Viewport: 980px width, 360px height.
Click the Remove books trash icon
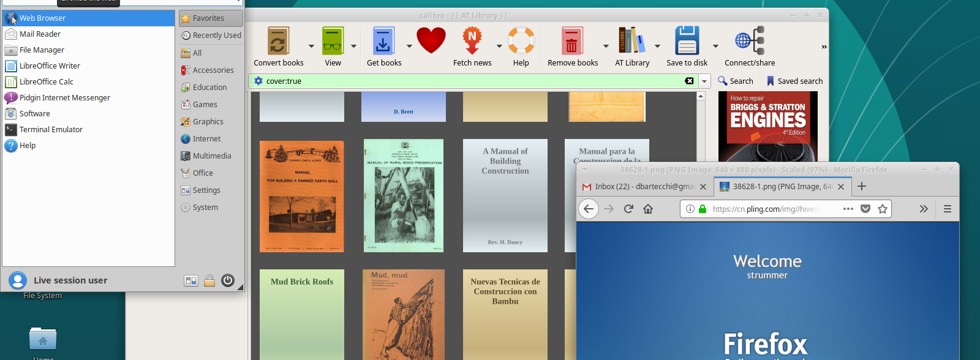pyautogui.click(x=572, y=41)
